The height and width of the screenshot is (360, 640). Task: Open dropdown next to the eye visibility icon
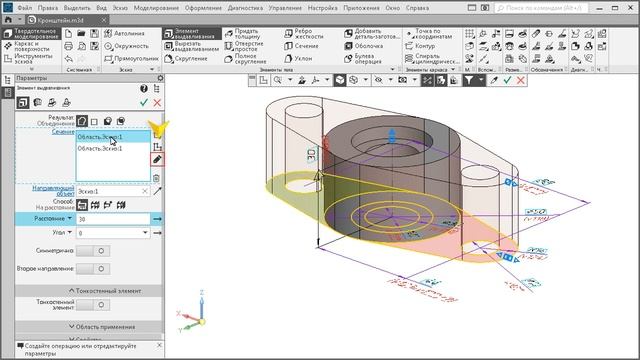tap(390, 80)
